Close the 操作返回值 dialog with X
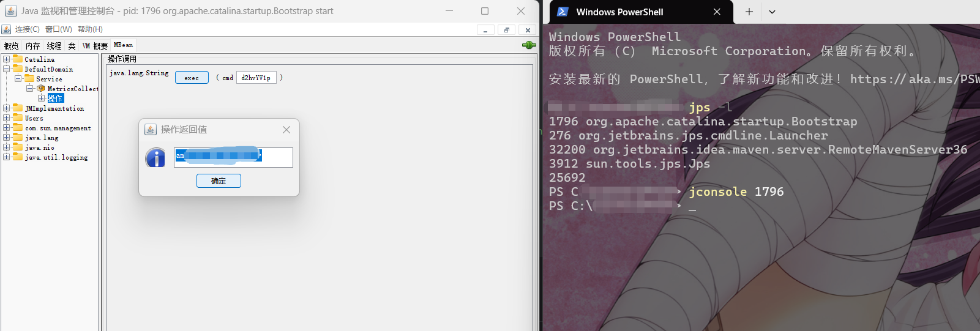The image size is (980, 331). [286, 130]
